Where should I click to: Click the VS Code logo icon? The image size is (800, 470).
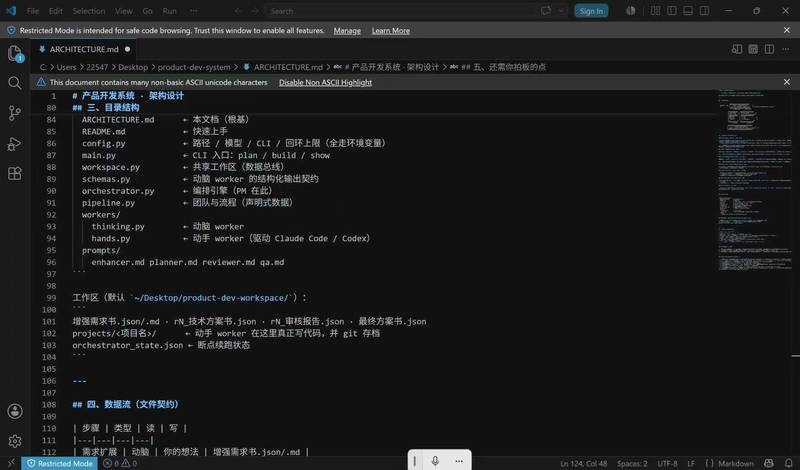[x=11, y=11]
